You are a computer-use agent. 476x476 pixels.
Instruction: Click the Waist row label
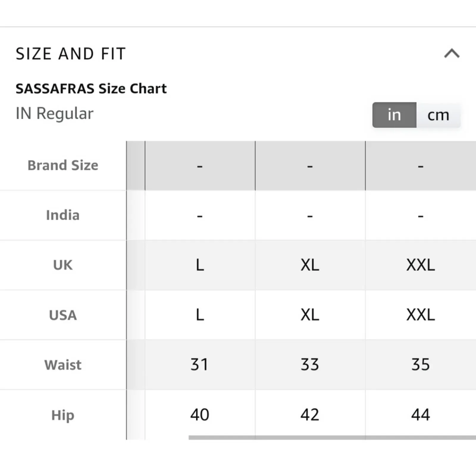click(x=63, y=365)
